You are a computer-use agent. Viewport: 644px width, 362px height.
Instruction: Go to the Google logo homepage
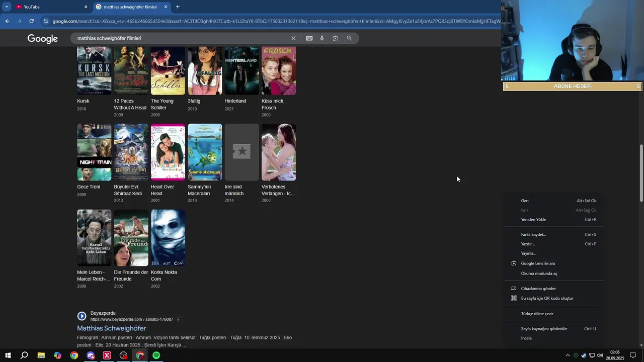click(42, 39)
